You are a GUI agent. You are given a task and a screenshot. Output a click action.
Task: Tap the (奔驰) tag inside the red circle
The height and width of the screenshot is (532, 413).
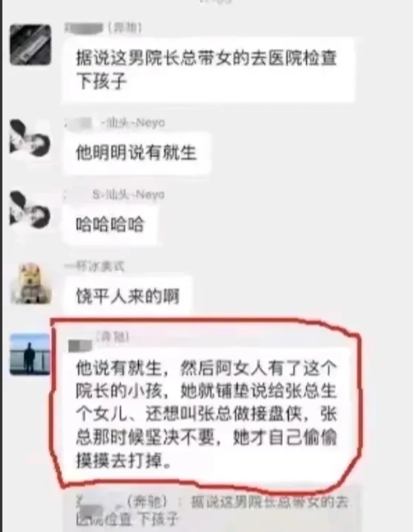click(x=113, y=337)
